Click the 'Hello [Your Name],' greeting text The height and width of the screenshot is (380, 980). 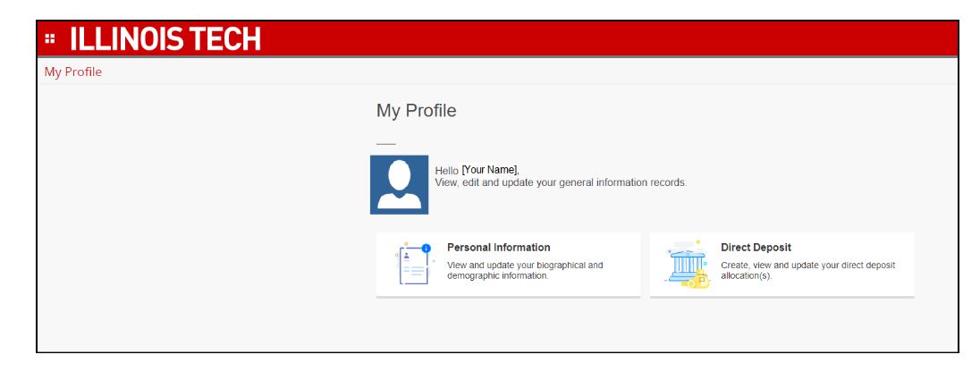[477, 170]
